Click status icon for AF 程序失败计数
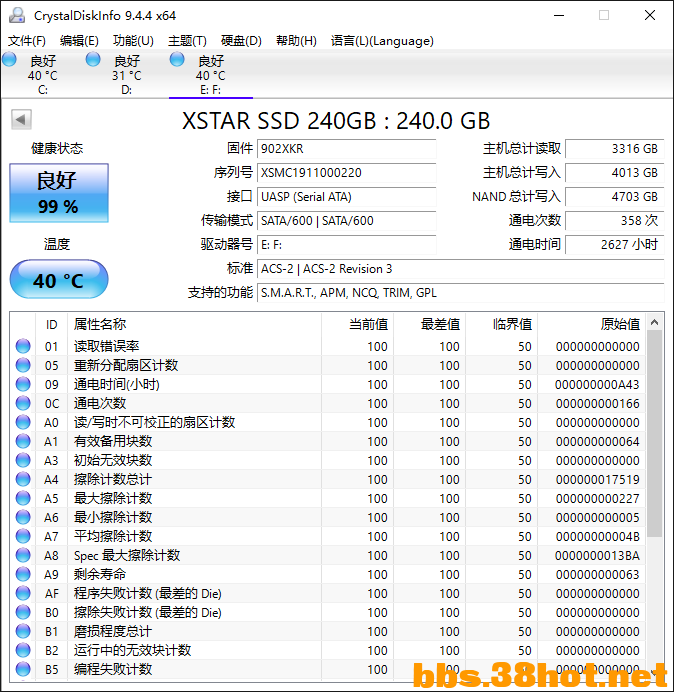The height and width of the screenshot is (692, 674). point(23,593)
